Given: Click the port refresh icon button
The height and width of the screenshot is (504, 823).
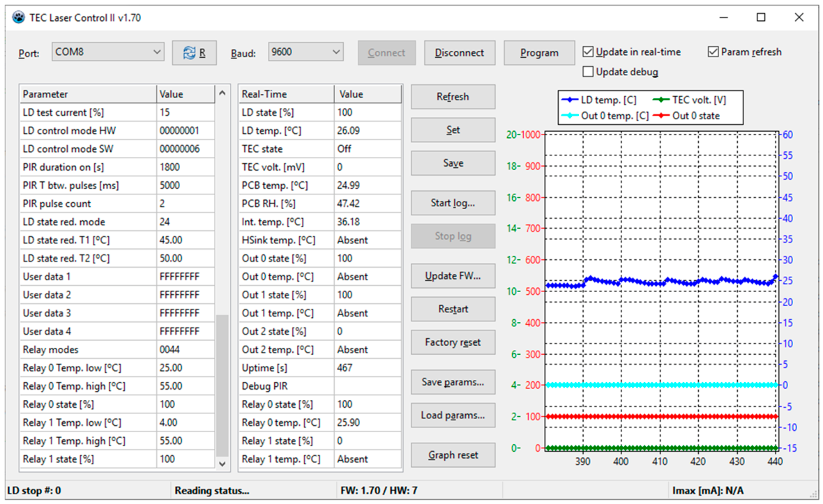Looking at the screenshot, I should (194, 53).
